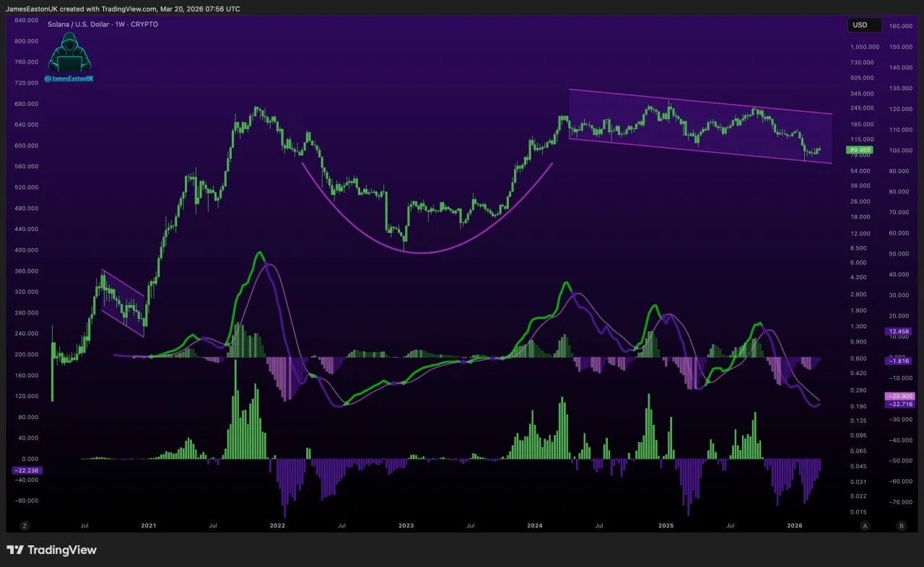This screenshot has height=567, width=924.
Task: Select the 2026 label on the time axis
Action: [795, 525]
